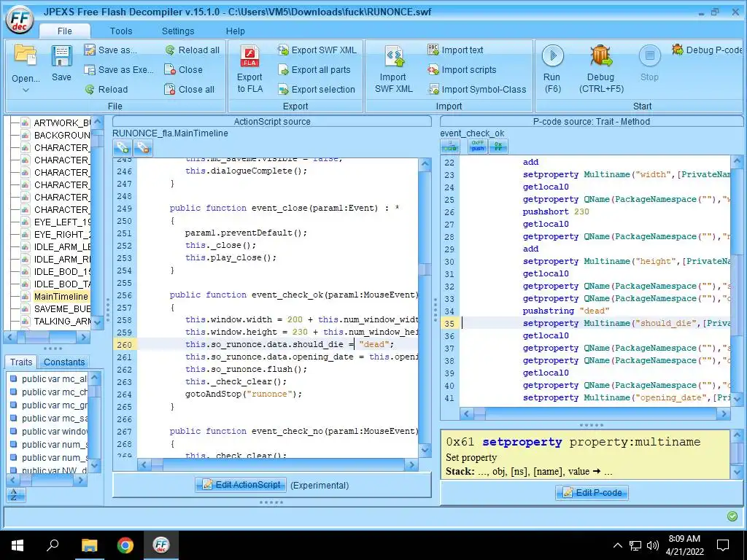Select Close all
This screenshot has height=560, width=747.
click(189, 89)
